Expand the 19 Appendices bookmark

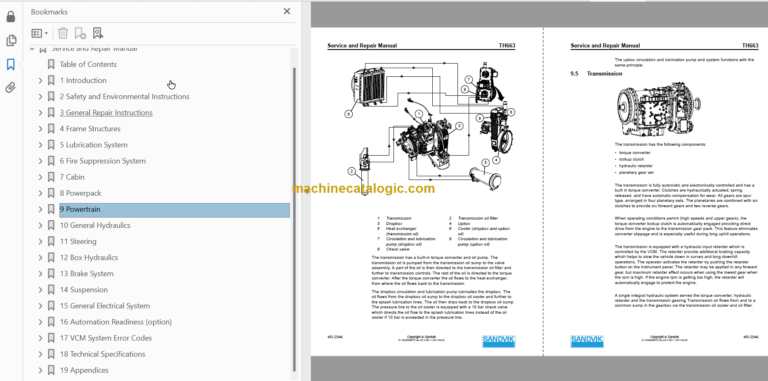coord(40,371)
